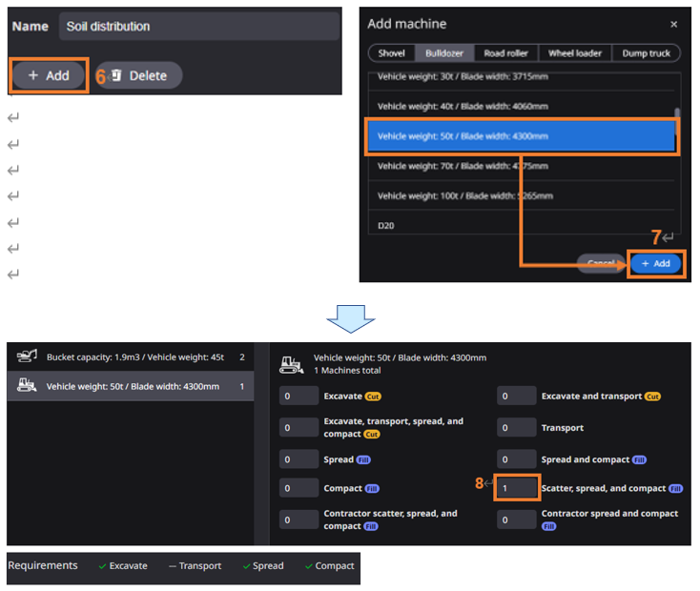Viewport: 700px width, 591px height.
Task: Click the '1 Machines total' text
Action: [347, 371]
